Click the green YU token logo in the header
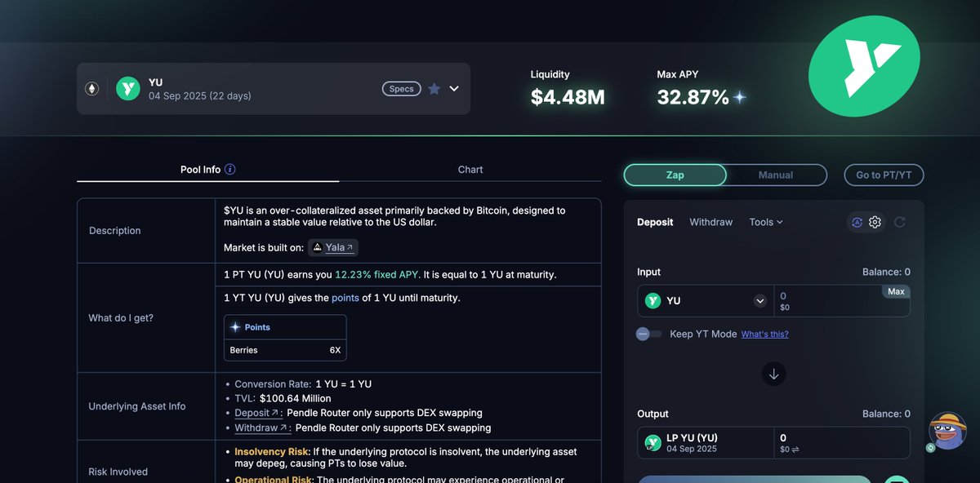The height and width of the screenshot is (483, 980). pyautogui.click(x=128, y=88)
